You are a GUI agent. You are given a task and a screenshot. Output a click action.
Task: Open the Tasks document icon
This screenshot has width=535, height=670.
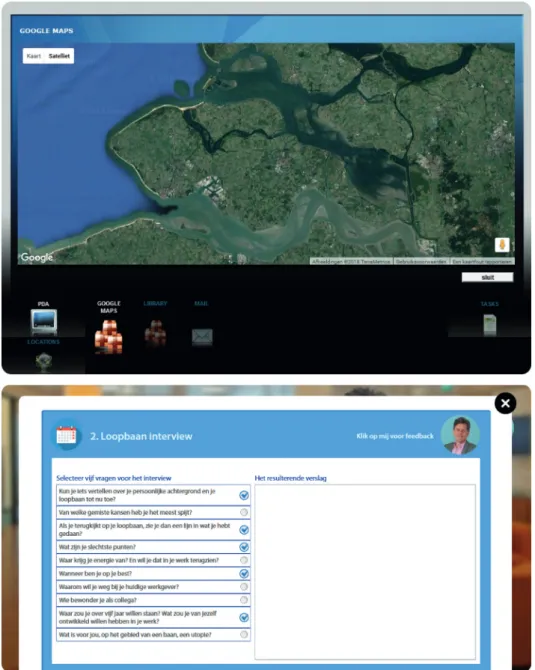(x=490, y=325)
